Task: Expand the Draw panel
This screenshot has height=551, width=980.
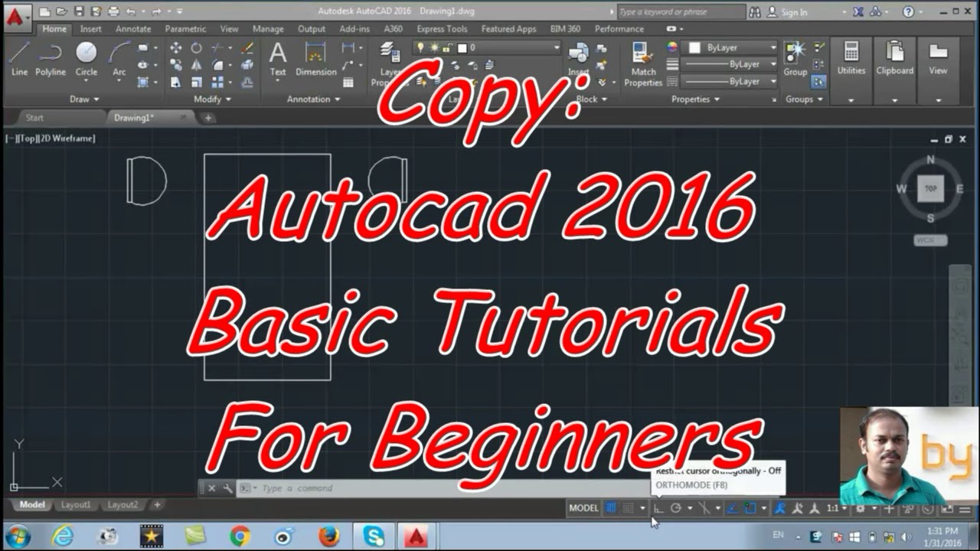Action: tap(84, 99)
